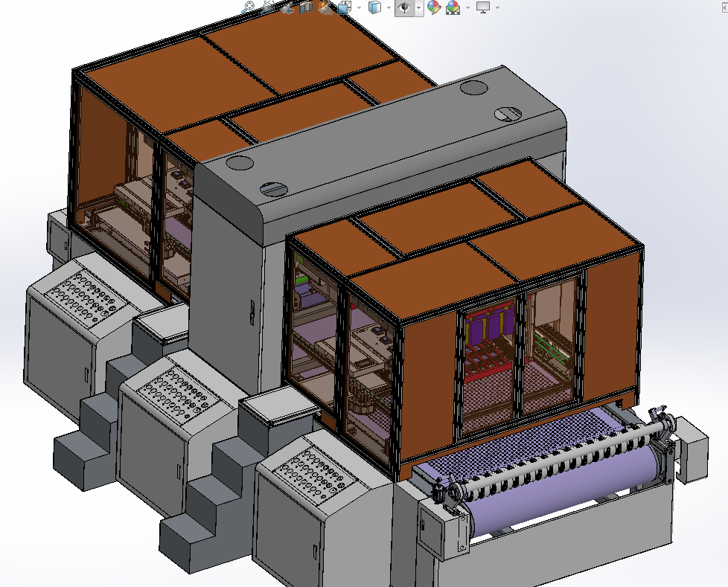The width and height of the screenshot is (728, 587).
Task: Expand the Hide/Show Items dropdown arrow
Action: coord(419,7)
